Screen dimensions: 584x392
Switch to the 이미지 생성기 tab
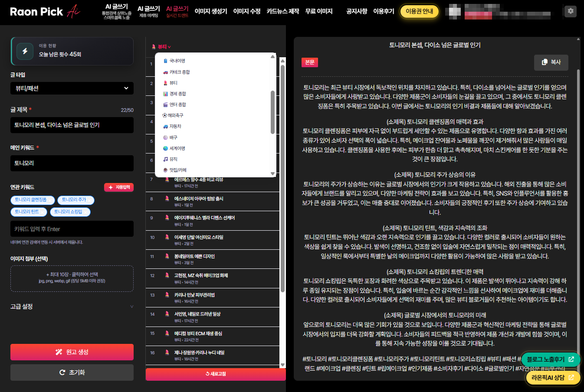(210, 11)
